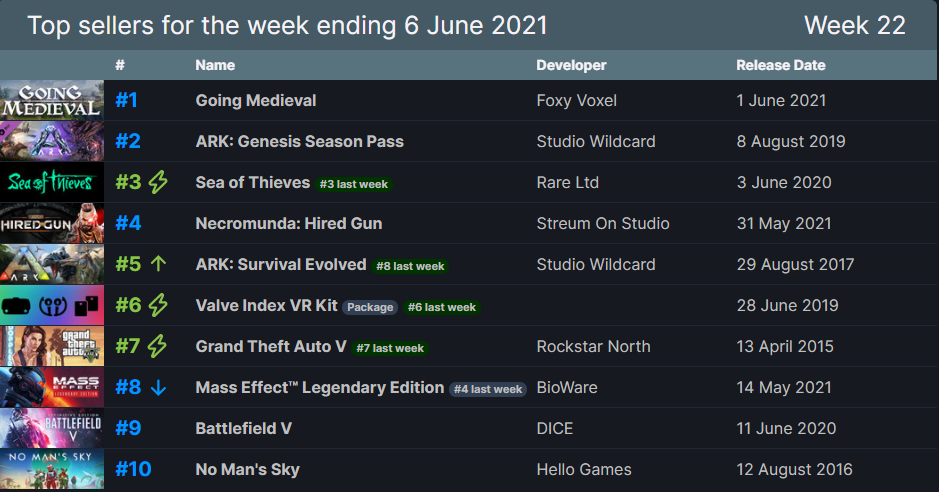Open the Battlefield V title link
Viewport: 939px width, 492px height.
click(x=244, y=428)
